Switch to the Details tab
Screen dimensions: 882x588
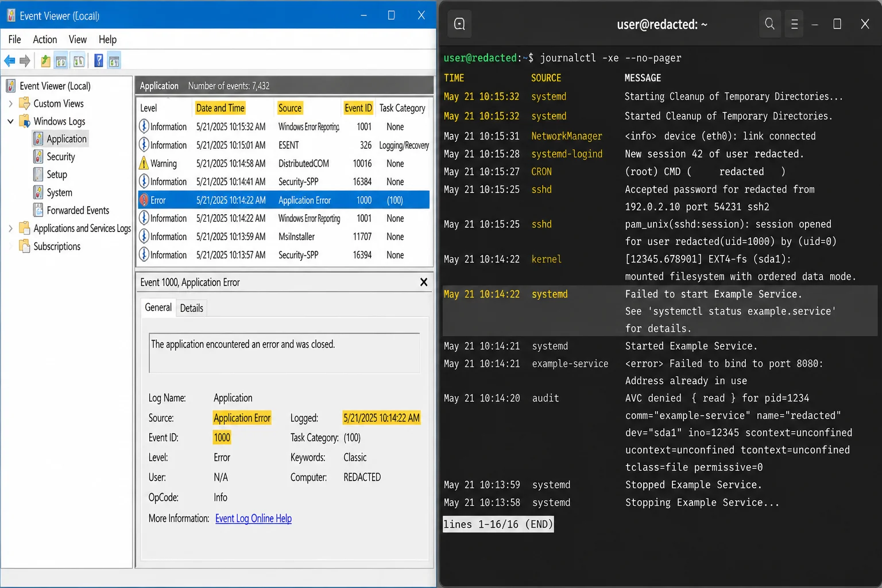191,308
